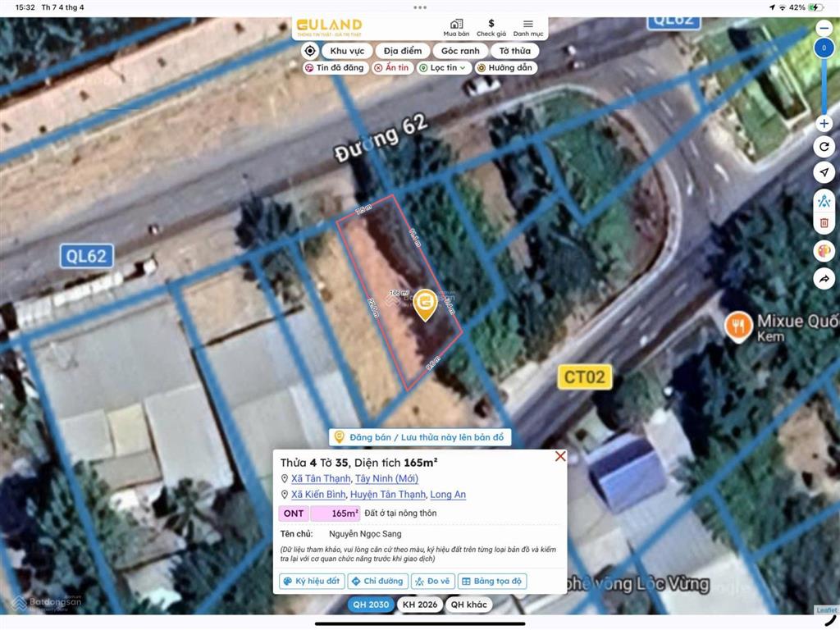Show Tin đã đăng listings
Screen dimensions: 840x630
click(x=335, y=68)
